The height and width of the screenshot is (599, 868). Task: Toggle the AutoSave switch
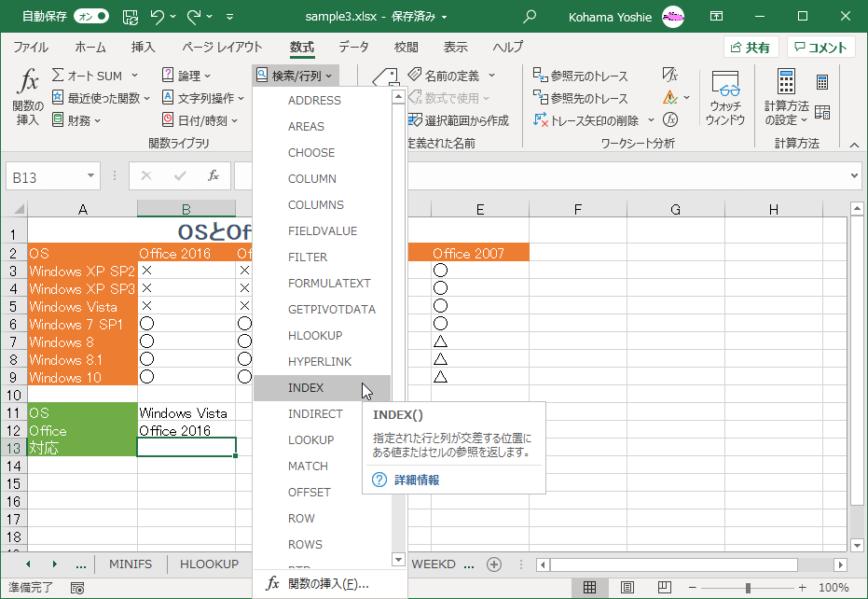(91, 16)
